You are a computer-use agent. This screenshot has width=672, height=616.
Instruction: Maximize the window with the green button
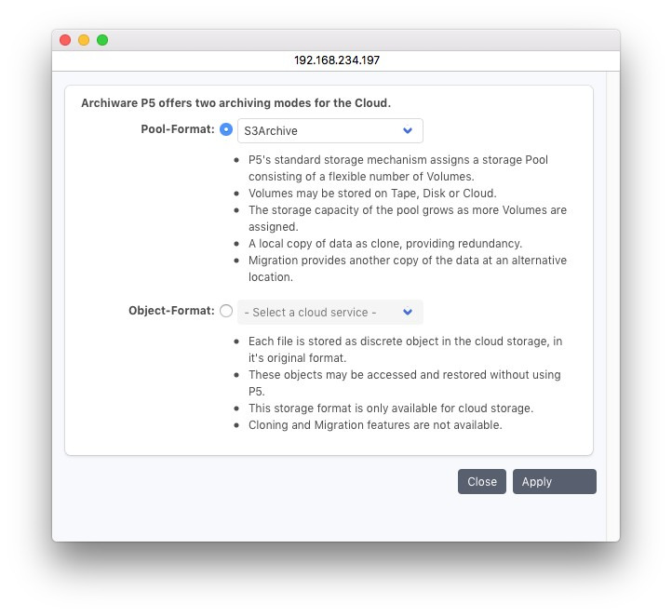click(x=102, y=40)
